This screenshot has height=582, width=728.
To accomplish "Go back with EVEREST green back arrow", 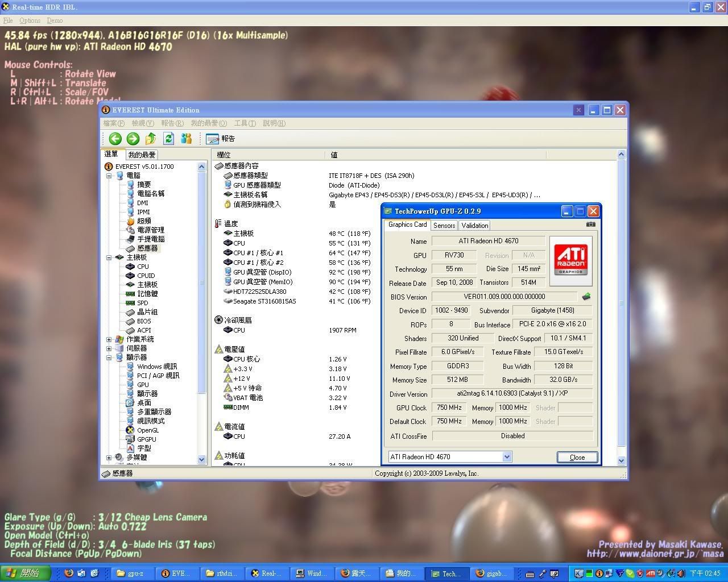I will [115, 139].
